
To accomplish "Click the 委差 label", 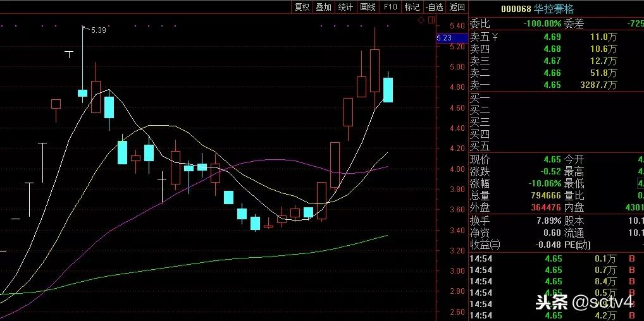I will (574, 24).
